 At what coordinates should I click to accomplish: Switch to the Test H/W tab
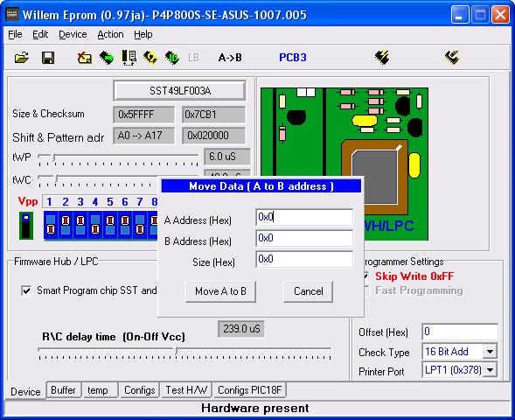[x=186, y=390]
